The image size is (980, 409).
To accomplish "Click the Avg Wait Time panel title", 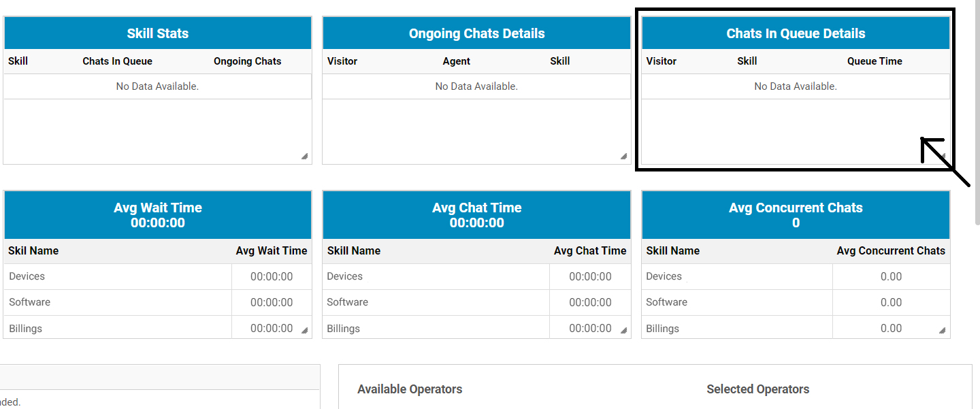I will pyautogui.click(x=157, y=208).
